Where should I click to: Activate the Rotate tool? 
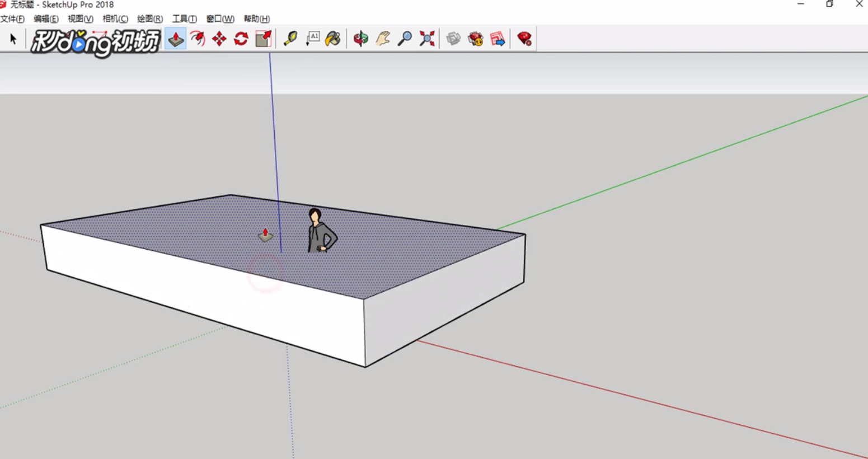click(240, 39)
